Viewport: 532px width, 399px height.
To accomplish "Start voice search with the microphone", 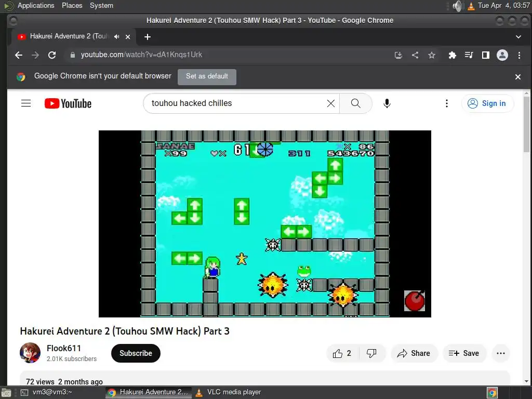I will click(387, 103).
